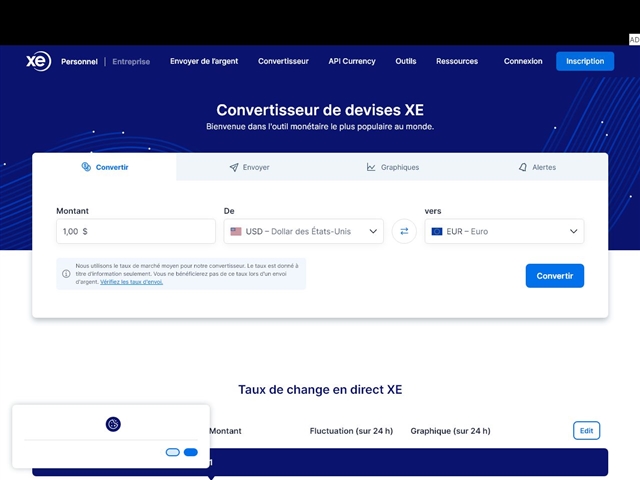This screenshot has width=640, height=480.
Task: Click the Edit button for live rates
Action: click(587, 431)
